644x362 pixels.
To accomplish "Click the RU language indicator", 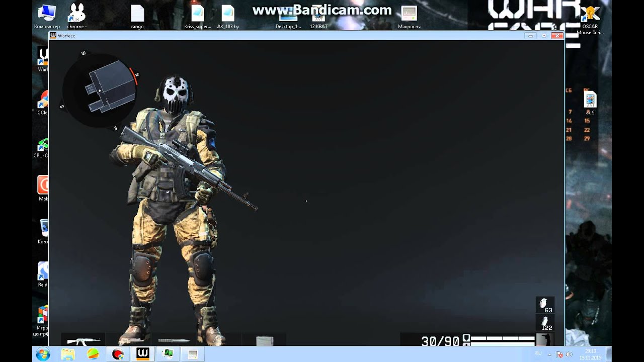I will pyautogui.click(x=538, y=353).
